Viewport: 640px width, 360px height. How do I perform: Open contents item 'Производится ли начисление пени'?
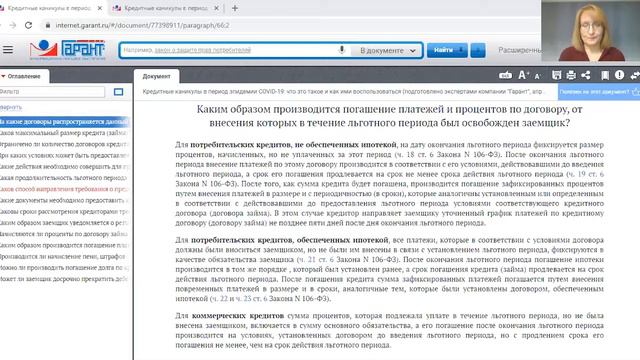(64, 257)
